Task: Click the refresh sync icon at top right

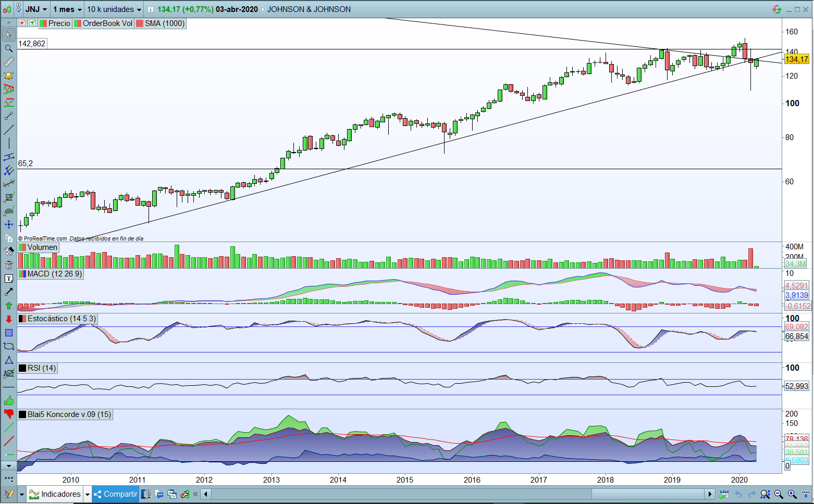Action: point(777,9)
